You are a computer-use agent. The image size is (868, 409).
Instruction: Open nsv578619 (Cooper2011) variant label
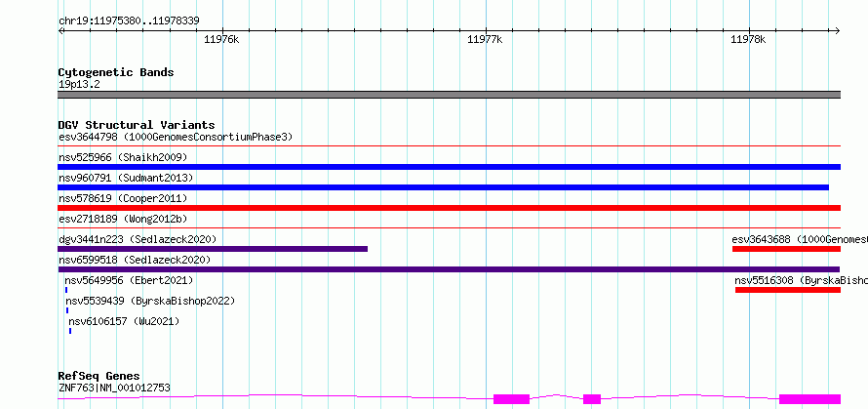tap(123, 198)
